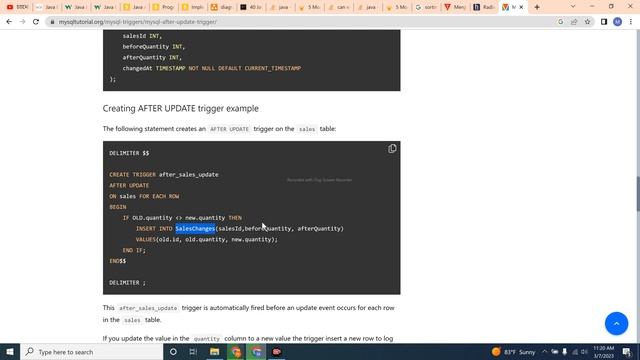The height and width of the screenshot is (360, 640).
Task: Switch to the 'can c' tab
Action: click(x=339, y=7)
